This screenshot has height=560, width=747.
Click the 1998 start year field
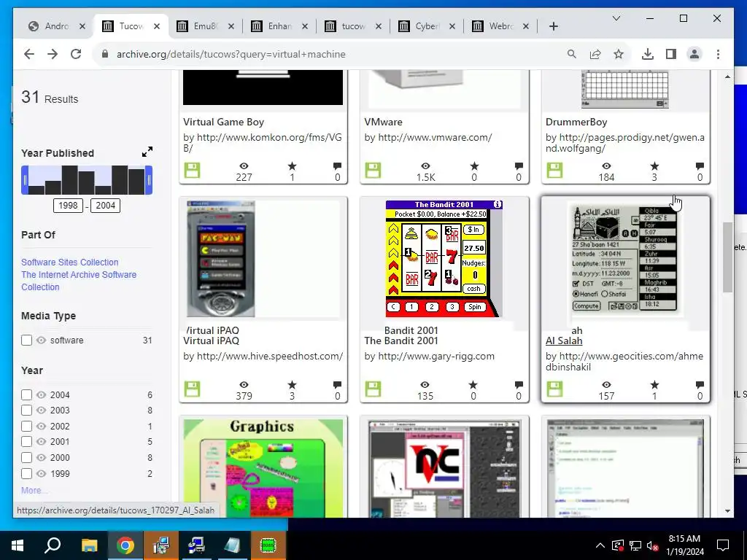(x=68, y=205)
